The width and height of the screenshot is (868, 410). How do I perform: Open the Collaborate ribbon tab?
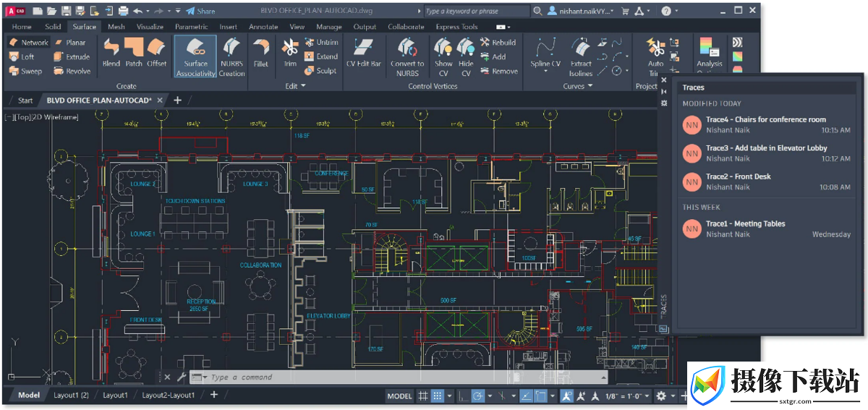(x=406, y=27)
